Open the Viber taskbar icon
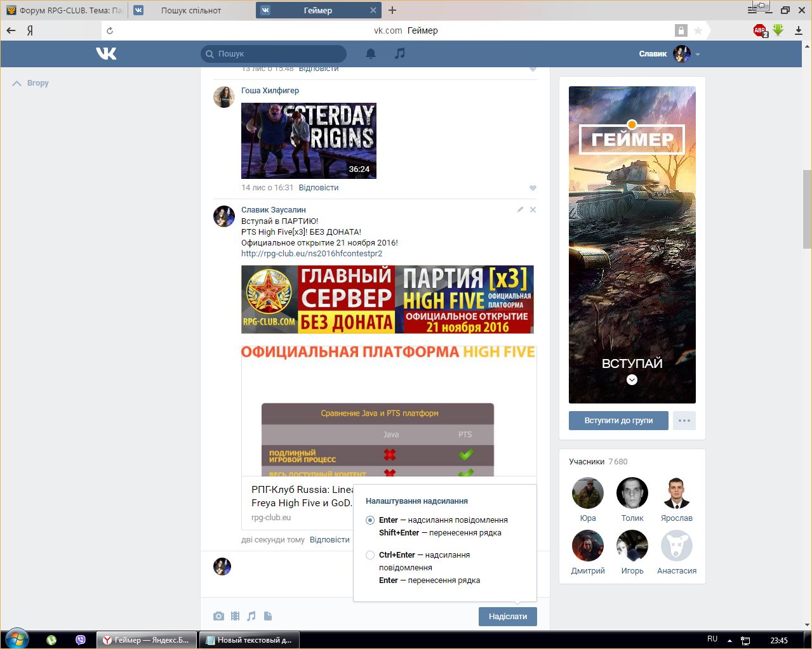 pyautogui.click(x=81, y=640)
